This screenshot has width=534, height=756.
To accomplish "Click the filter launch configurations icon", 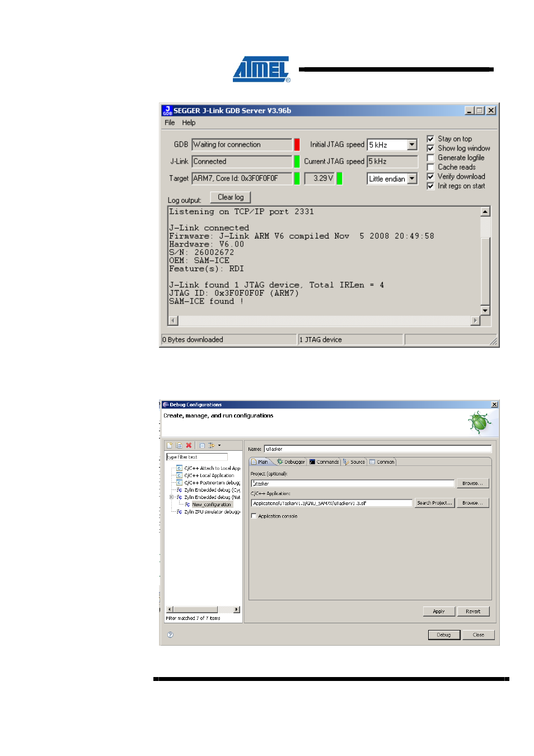I will 212,446.
